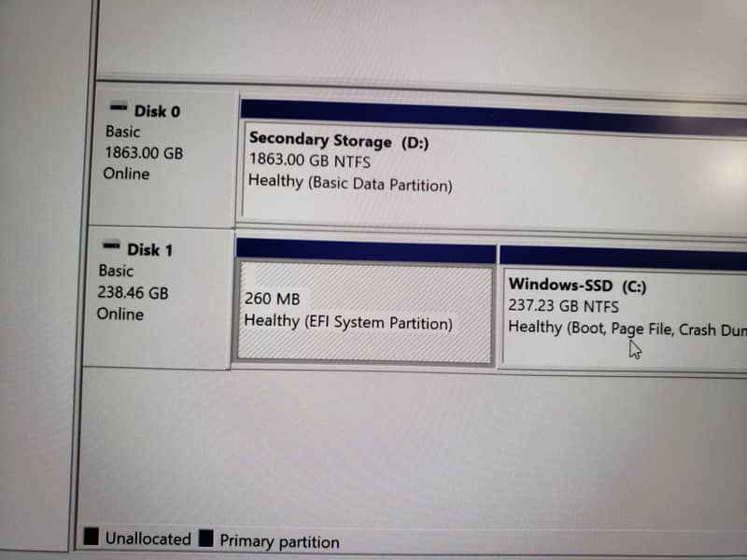The image size is (747, 560).
Task: Click the Disk 0 drive icon
Action: click(x=120, y=110)
